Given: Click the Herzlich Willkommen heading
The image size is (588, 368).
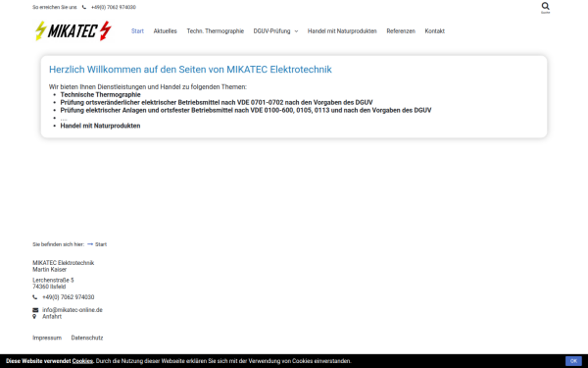Looking at the screenshot, I should click(x=190, y=70).
